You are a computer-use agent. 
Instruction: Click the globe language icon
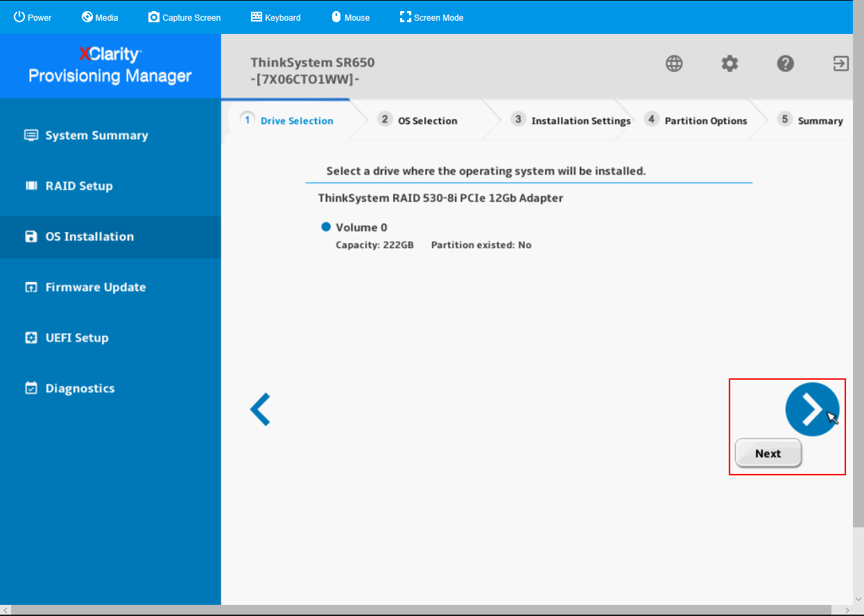click(x=674, y=64)
